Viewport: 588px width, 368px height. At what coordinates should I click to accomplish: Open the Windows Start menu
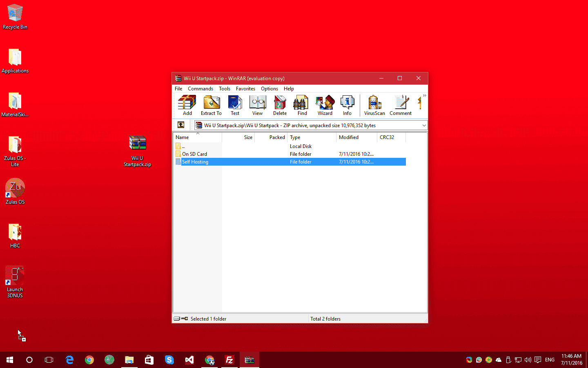(x=10, y=360)
